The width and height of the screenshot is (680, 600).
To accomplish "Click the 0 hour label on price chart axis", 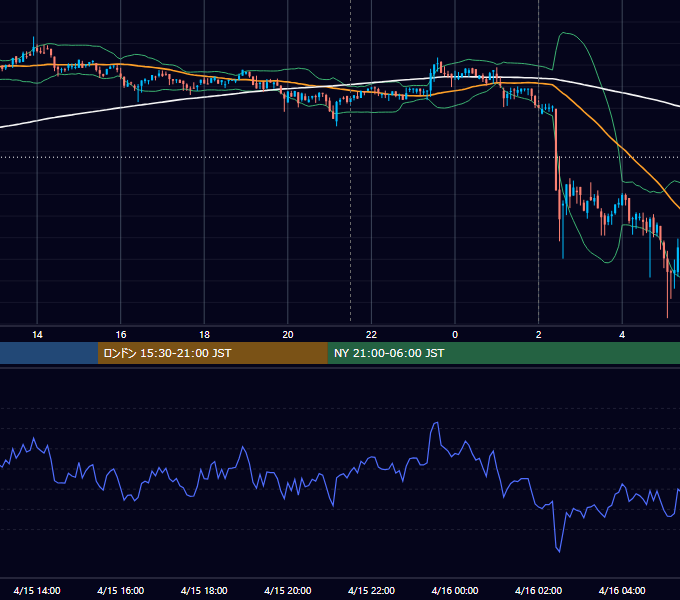I will click(455, 335).
